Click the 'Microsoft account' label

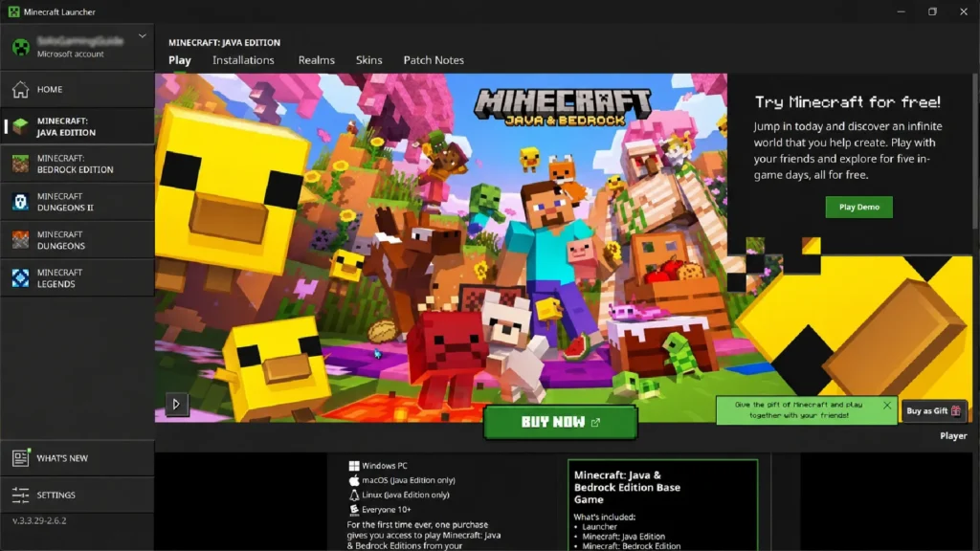(70, 55)
